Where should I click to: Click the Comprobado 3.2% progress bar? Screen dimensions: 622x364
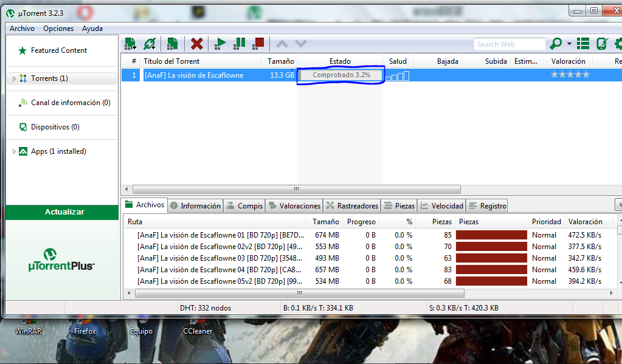point(340,75)
